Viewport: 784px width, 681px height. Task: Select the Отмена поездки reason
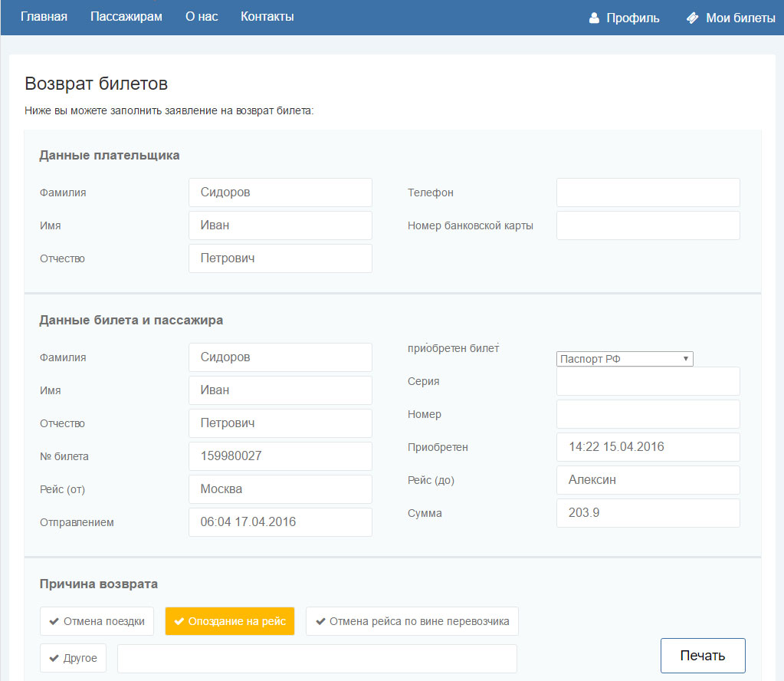[97, 621]
